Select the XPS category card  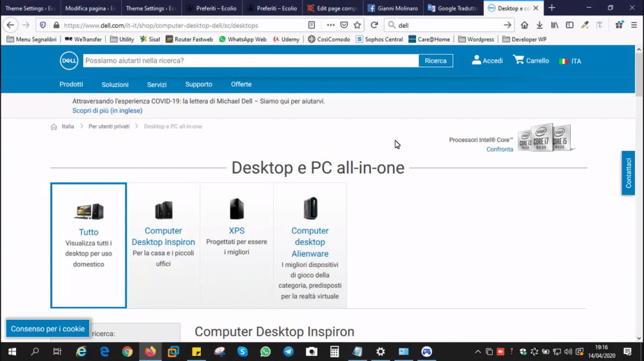pos(236,245)
